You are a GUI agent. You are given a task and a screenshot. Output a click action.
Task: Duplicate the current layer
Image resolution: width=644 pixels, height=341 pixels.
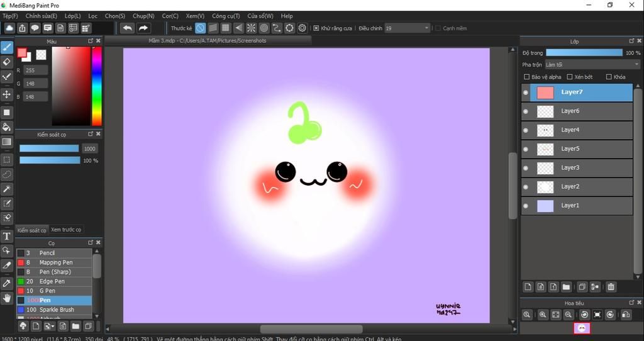point(582,287)
